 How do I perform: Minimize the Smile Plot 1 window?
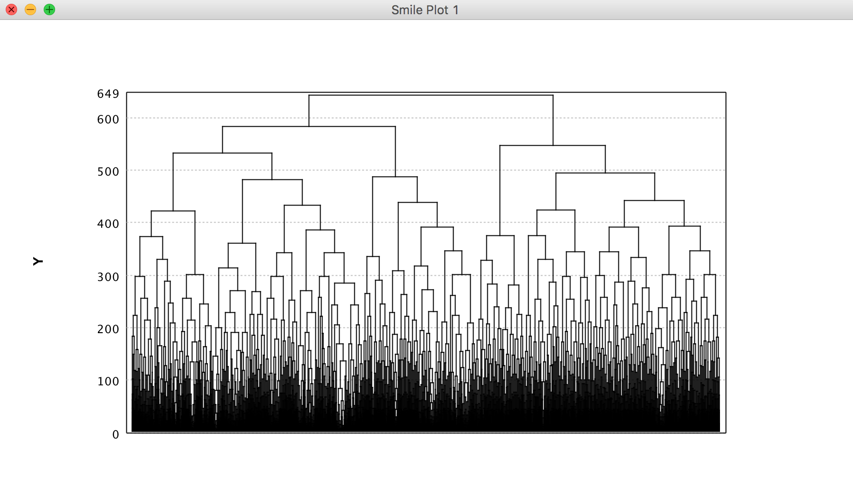coord(30,9)
